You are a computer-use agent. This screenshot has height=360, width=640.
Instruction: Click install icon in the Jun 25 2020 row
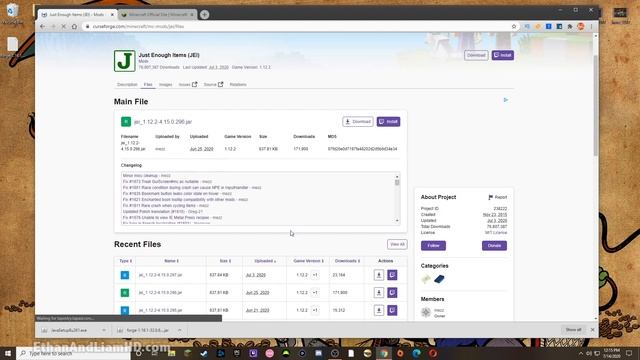392,293
